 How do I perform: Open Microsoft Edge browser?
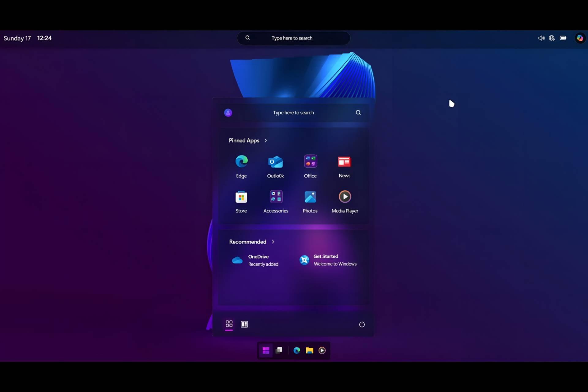pos(241,161)
